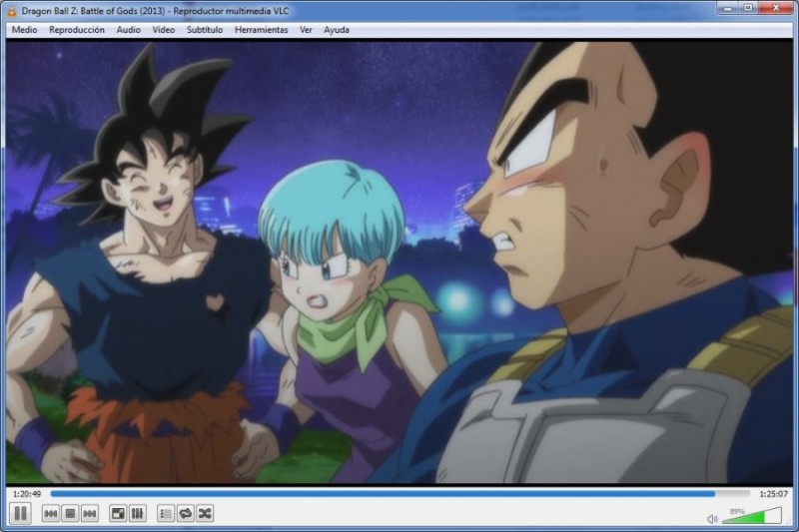Screen dimensions: 799x532
Task: Open the Reproducción menu
Action: [x=77, y=30]
